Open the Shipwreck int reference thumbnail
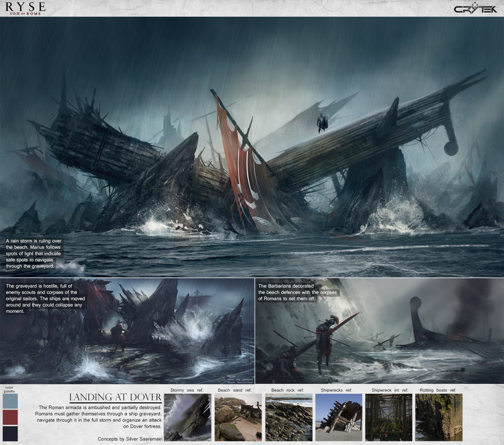Screen dimensions: 504x445 click(x=389, y=417)
